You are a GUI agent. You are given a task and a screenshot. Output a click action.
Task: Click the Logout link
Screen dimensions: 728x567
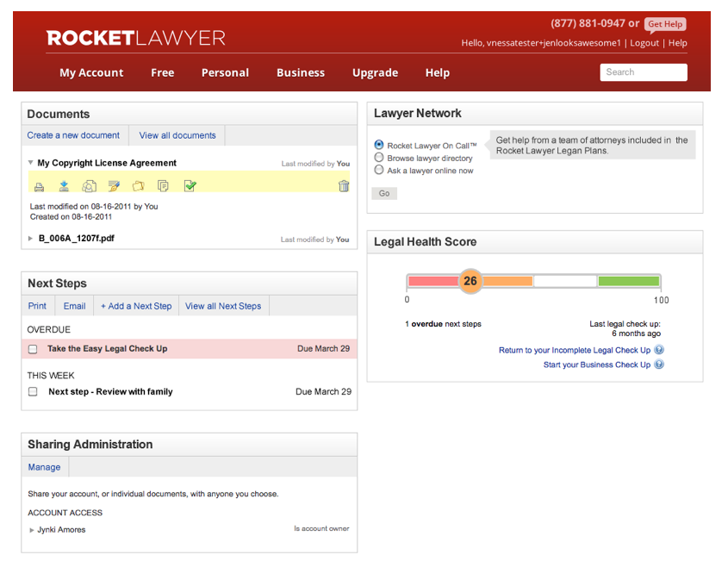644,43
